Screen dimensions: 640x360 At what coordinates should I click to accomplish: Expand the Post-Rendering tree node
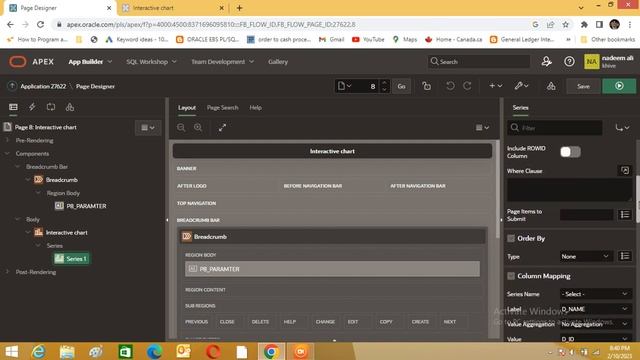tap(7, 271)
